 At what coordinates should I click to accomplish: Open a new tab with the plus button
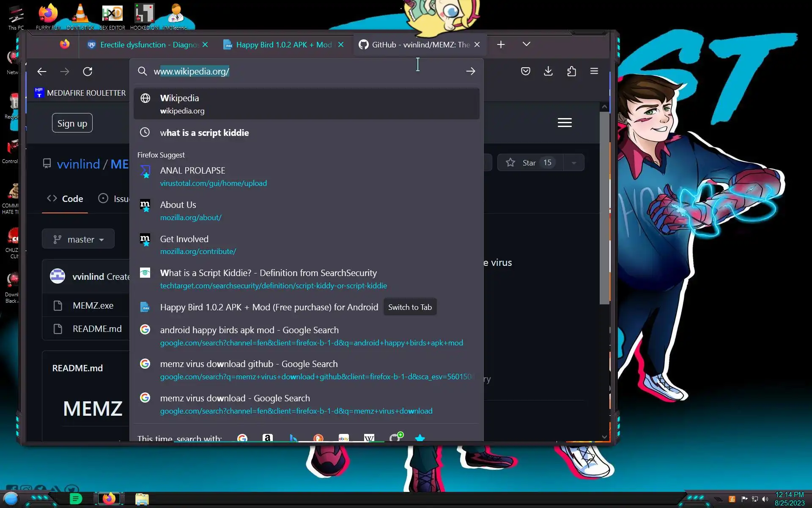point(501,44)
